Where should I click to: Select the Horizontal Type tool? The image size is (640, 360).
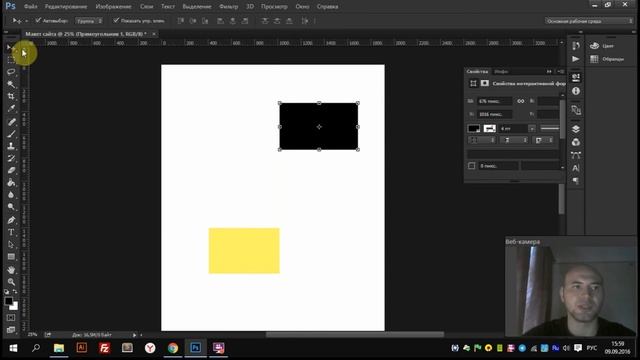tap(11, 233)
